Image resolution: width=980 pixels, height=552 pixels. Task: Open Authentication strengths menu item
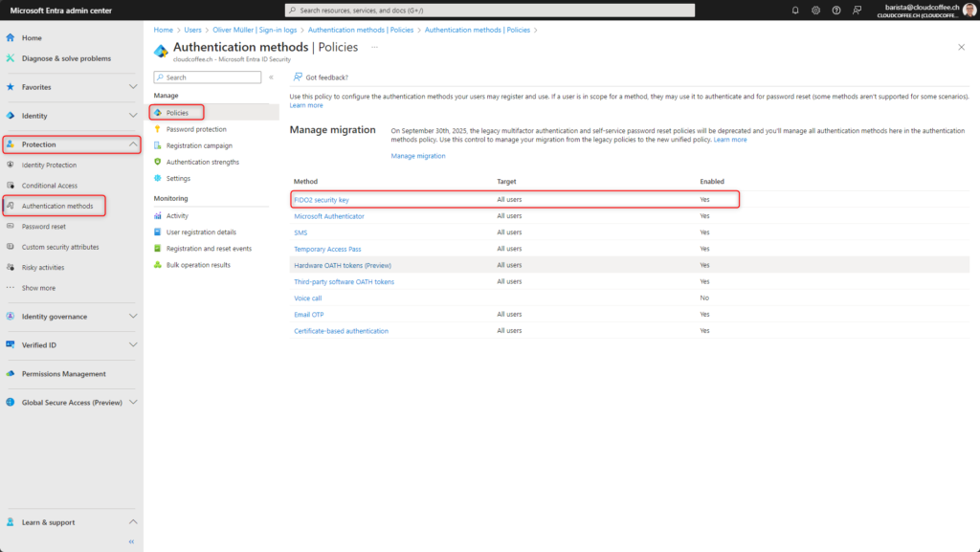coord(203,162)
